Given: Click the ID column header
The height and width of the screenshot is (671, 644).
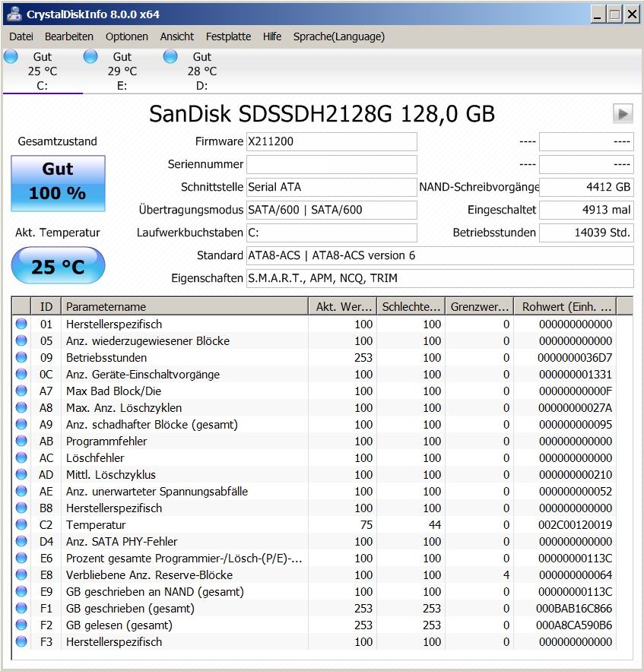Looking at the screenshot, I should [x=46, y=306].
